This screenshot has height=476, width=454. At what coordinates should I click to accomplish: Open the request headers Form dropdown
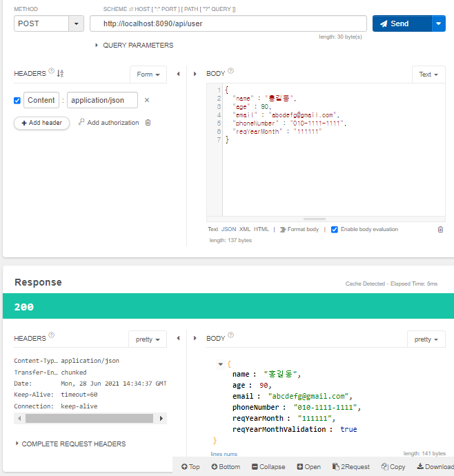tap(148, 75)
